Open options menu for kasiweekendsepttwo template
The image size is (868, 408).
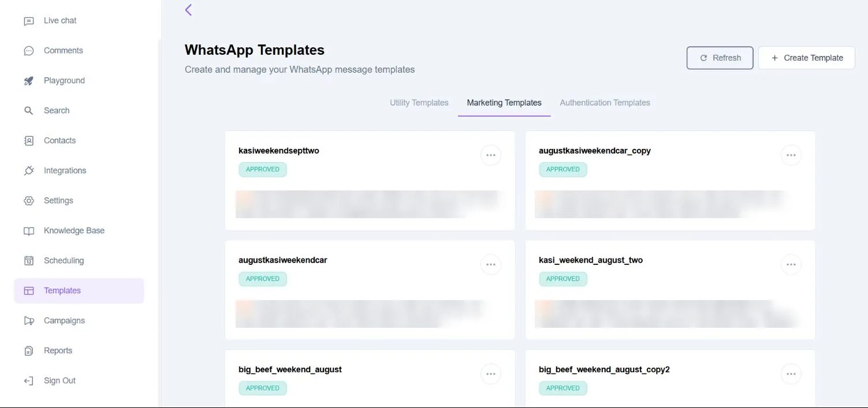coord(491,155)
